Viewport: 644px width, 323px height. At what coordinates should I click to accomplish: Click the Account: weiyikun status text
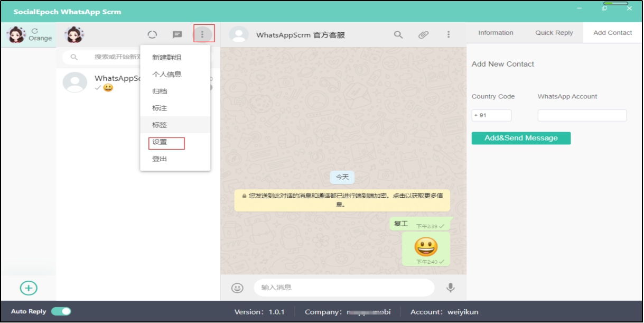444,312
